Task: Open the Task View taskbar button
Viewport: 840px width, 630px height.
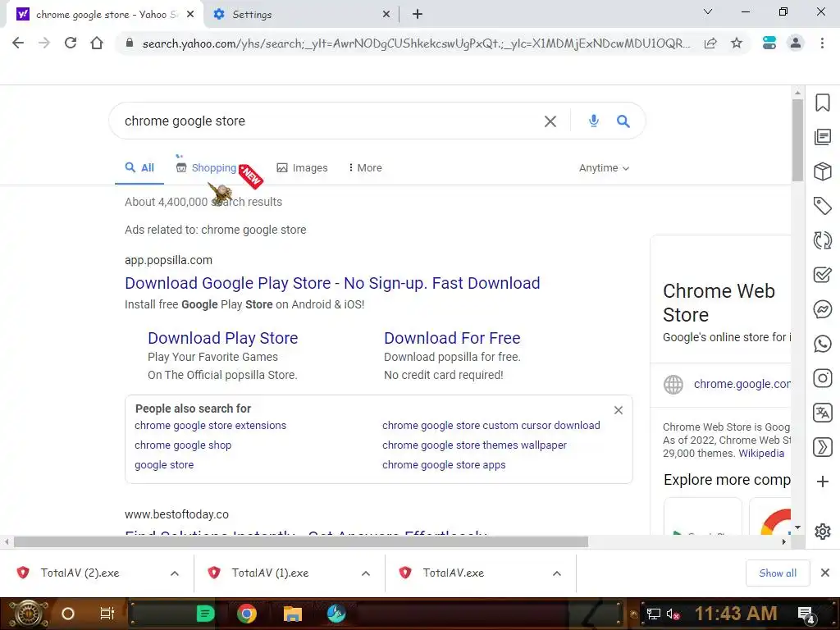Action: pos(107,614)
